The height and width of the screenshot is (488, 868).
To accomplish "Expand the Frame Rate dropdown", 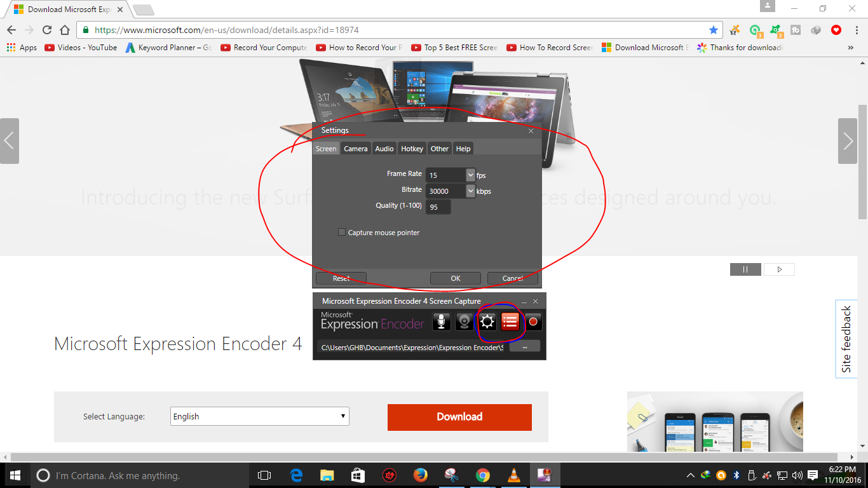I will point(470,175).
